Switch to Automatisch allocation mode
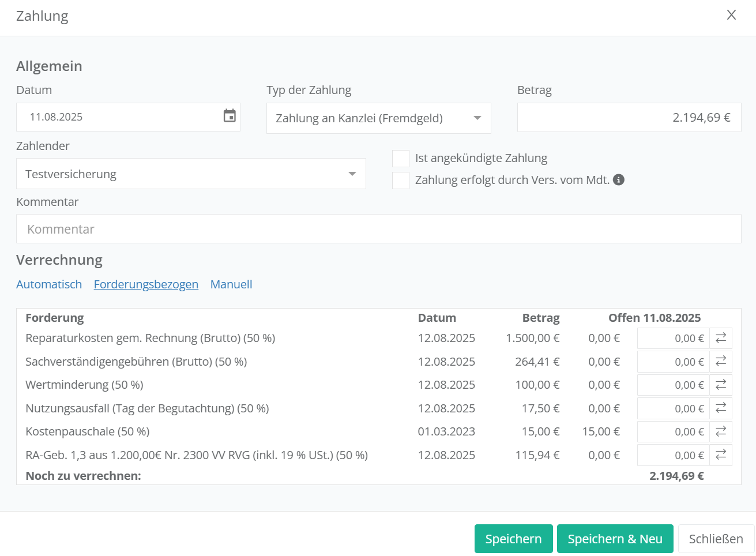The width and height of the screenshot is (756, 556). point(49,284)
